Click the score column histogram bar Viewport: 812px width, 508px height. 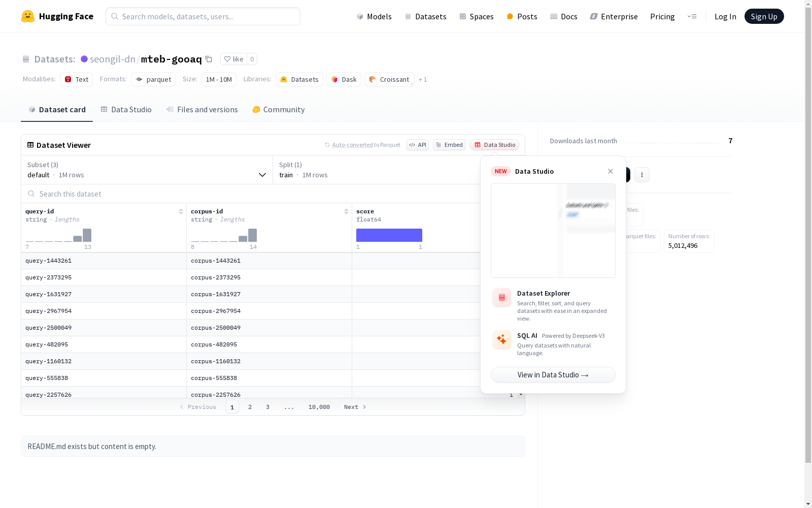[389, 235]
